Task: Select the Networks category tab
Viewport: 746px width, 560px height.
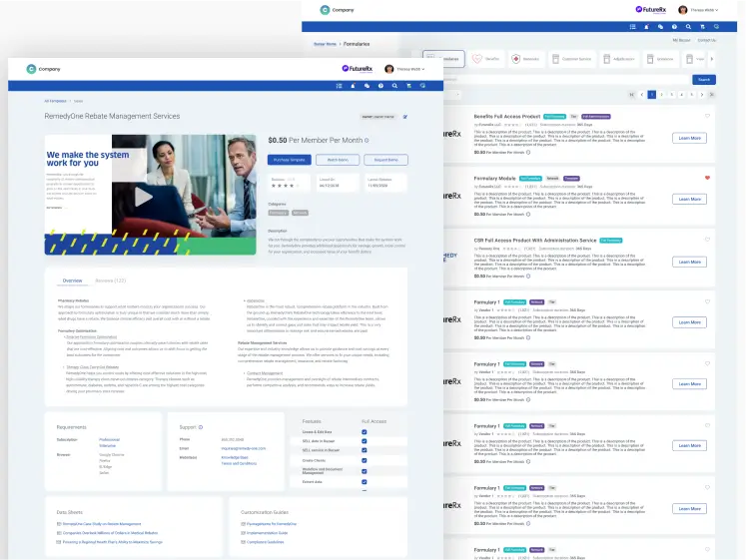Action: [525, 59]
